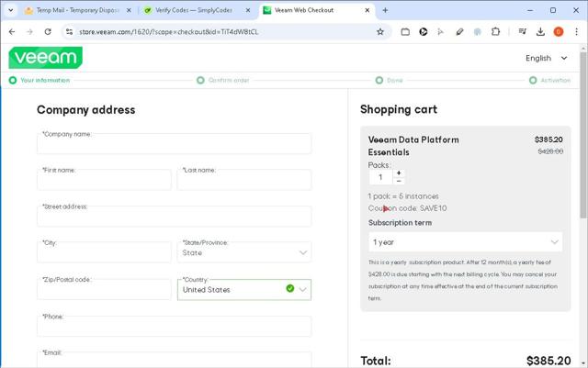Bookmark this page with star icon
Screen dimensions: 588x368
point(380,32)
